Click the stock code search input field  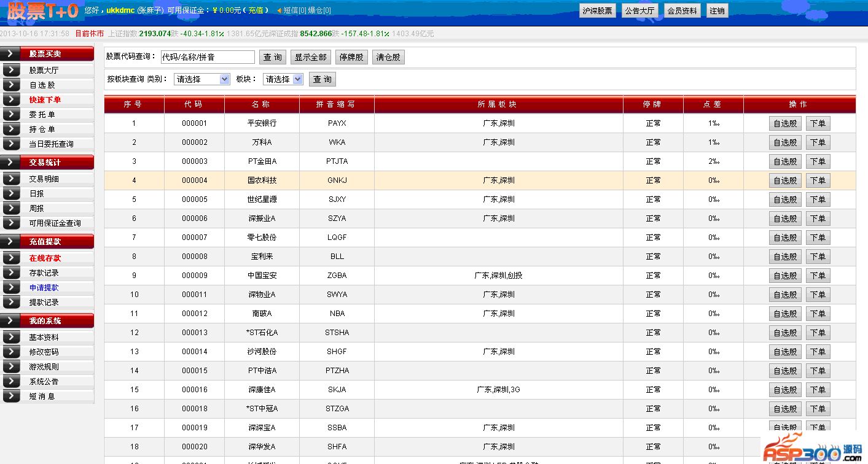click(x=207, y=57)
